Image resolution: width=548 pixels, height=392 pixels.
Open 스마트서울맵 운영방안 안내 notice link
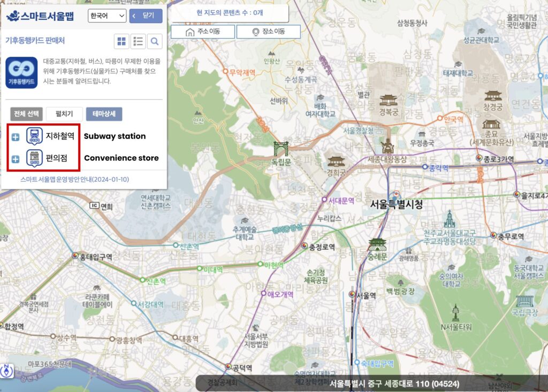[x=74, y=179]
